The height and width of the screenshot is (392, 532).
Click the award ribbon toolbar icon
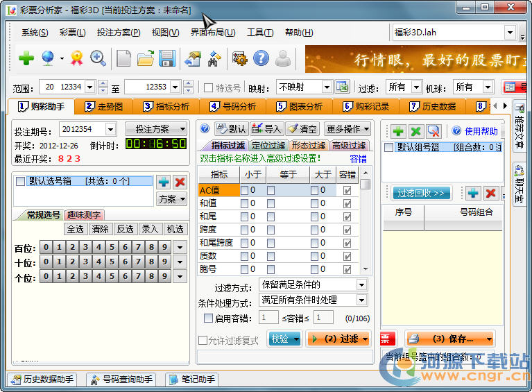(x=76, y=59)
